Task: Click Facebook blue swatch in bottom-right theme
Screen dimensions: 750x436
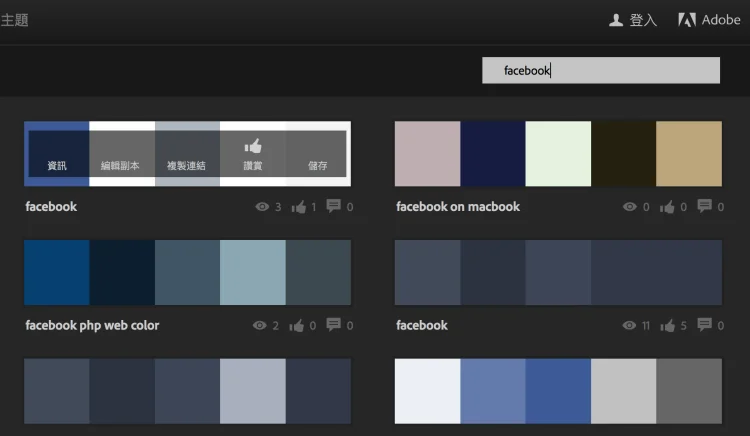Action: point(558,391)
